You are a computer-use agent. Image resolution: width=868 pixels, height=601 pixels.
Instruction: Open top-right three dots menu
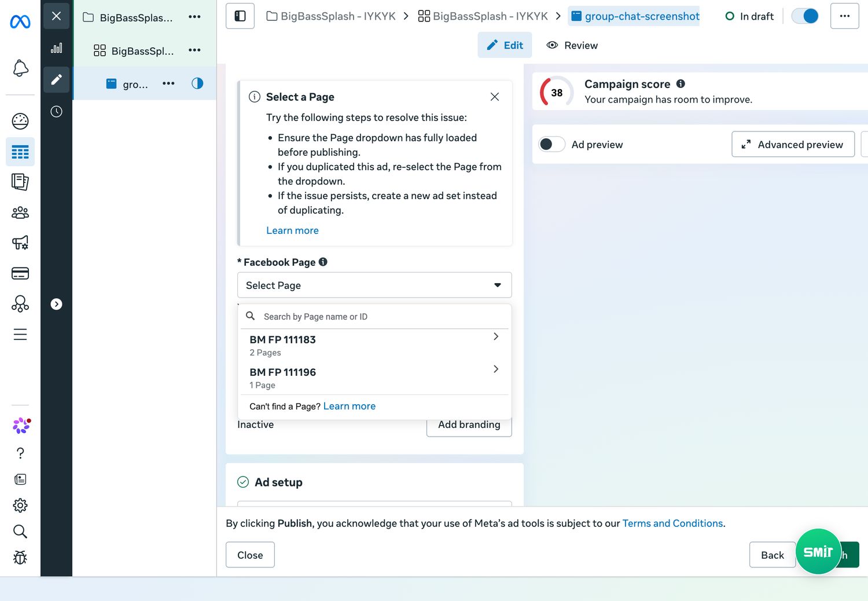pyautogui.click(x=845, y=16)
